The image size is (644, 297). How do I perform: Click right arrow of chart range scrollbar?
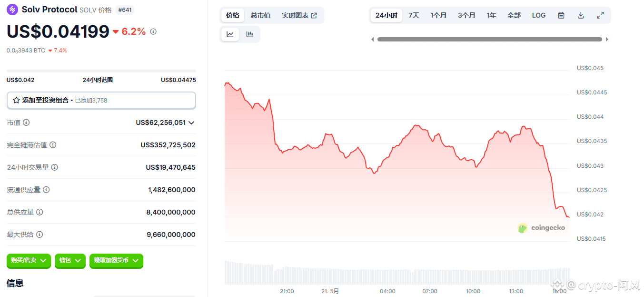coord(607,40)
